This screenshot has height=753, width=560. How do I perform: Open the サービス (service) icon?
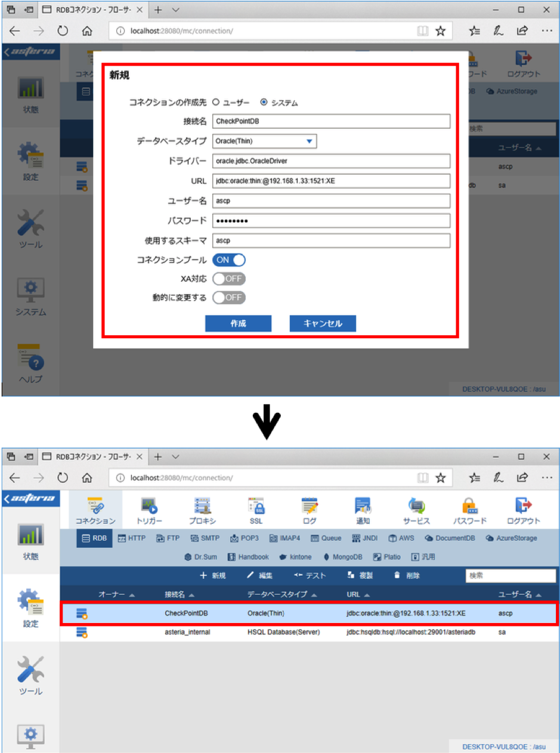pyautogui.click(x=416, y=510)
